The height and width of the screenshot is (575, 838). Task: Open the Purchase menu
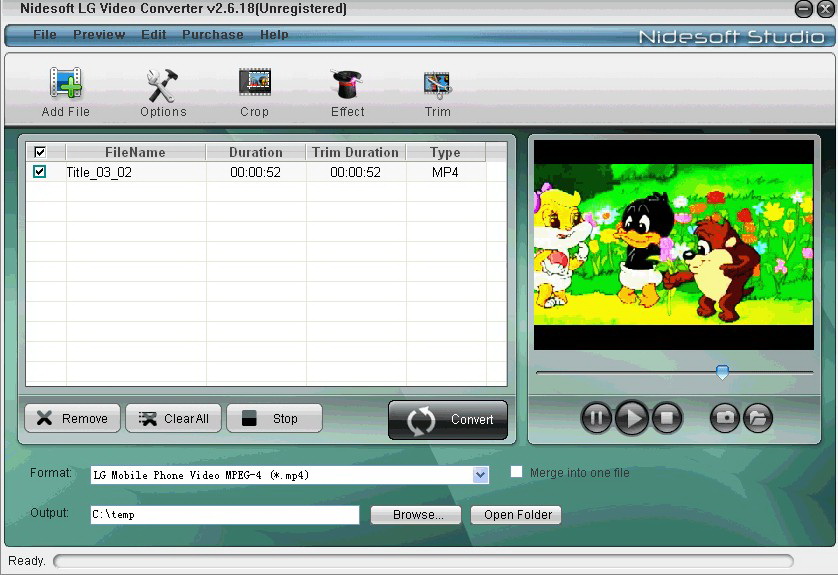coord(213,35)
